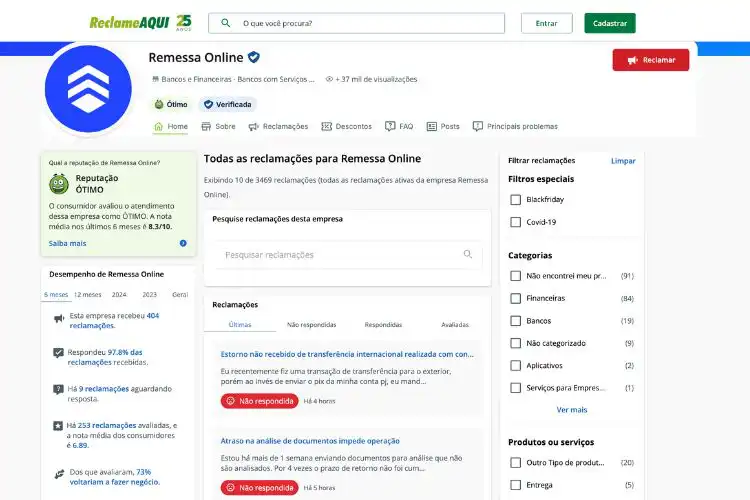Click the Remessa Online company logo
The image size is (750, 500).
[88, 89]
